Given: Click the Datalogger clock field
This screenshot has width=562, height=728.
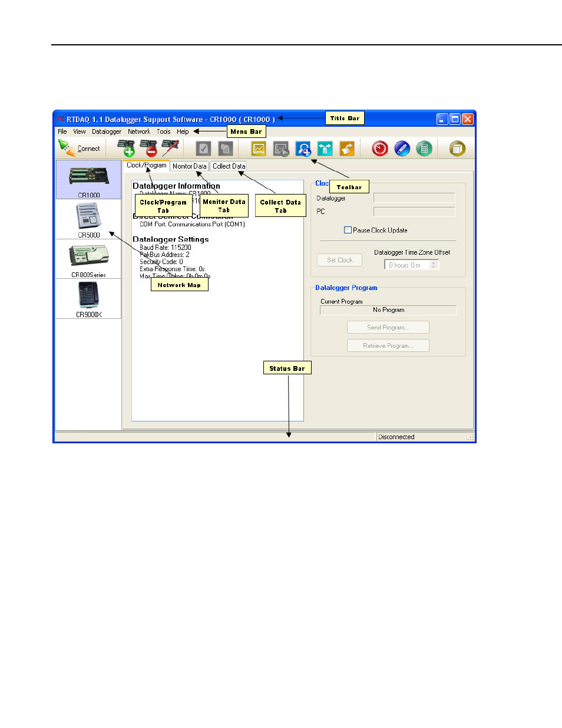Looking at the screenshot, I should point(414,198).
